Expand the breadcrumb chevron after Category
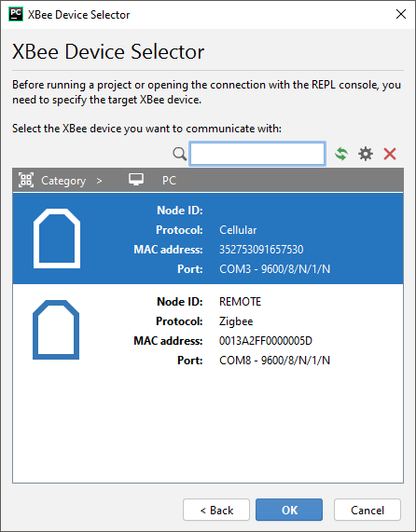416x532 pixels. pos(99,181)
